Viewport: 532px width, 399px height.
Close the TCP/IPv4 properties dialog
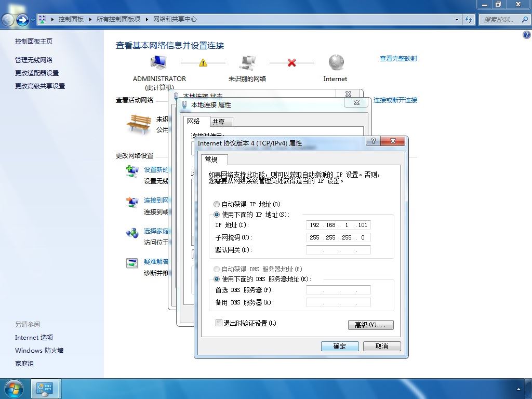(x=393, y=140)
